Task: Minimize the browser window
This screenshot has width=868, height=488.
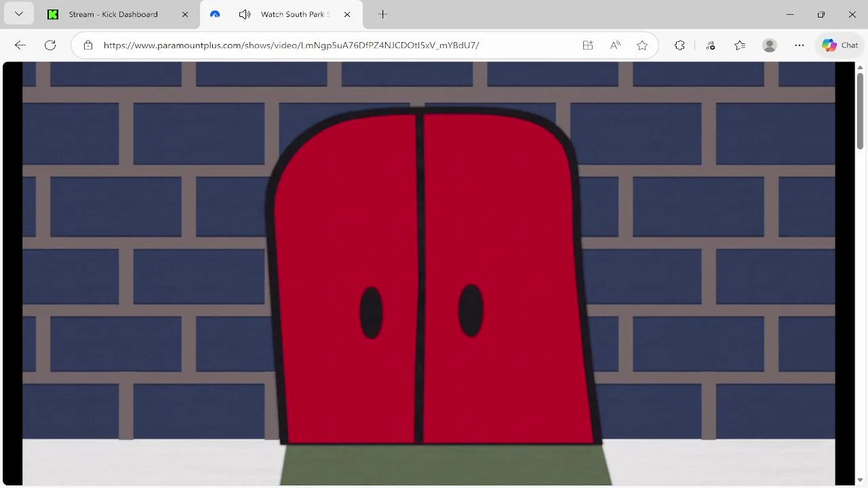Action: point(790,14)
